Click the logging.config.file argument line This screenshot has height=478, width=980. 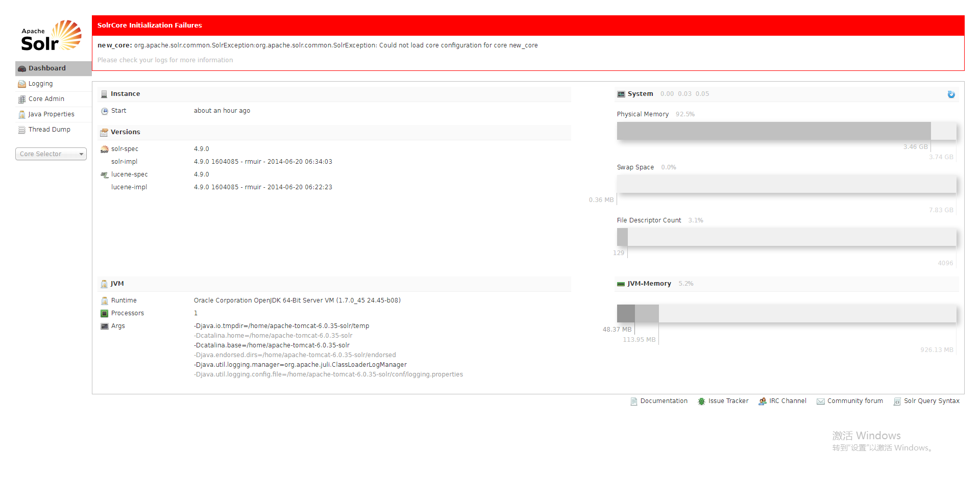[328, 374]
